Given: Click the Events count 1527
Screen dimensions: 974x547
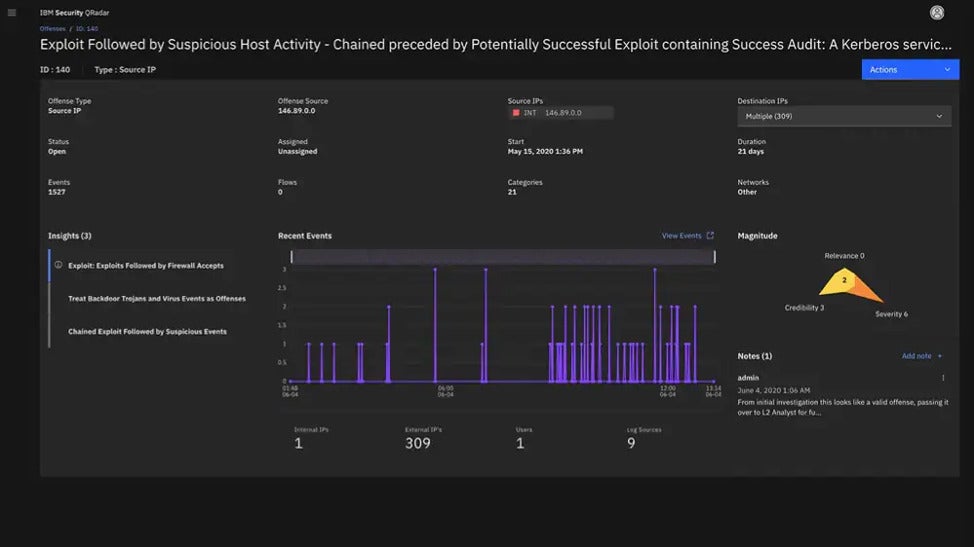Looking at the screenshot, I should coord(57,192).
